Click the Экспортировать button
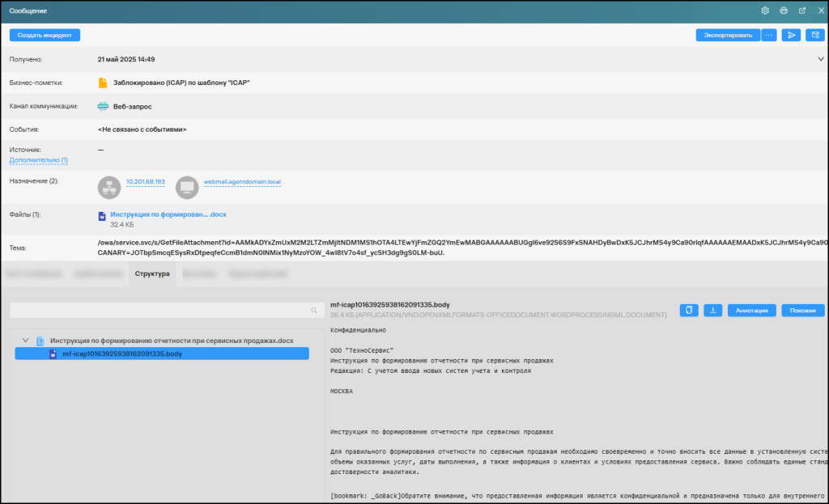829x504 pixels. click(x=728, y=35)
